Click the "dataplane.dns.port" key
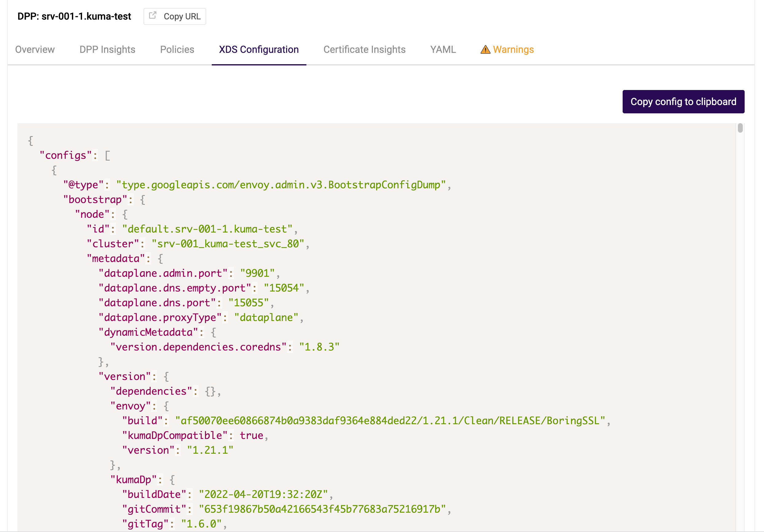 157,303
